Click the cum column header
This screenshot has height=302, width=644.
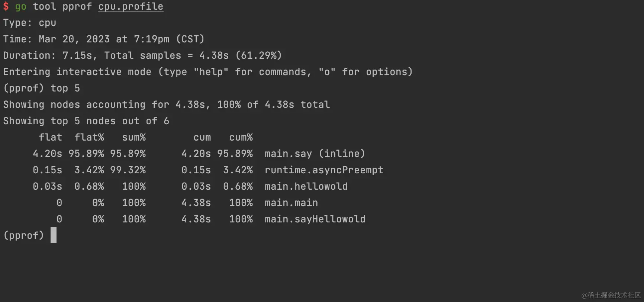point(202,137)
